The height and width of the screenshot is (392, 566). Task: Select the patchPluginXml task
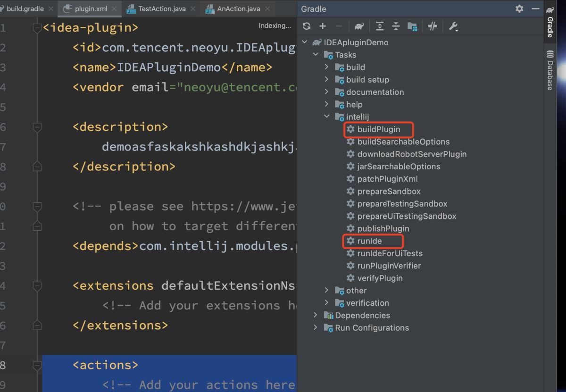[x=387, y=179]
